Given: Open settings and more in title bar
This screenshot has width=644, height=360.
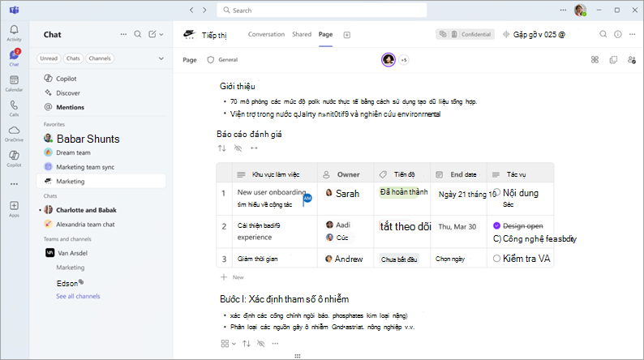Looking at the screenshot, I should click(563, 10).
